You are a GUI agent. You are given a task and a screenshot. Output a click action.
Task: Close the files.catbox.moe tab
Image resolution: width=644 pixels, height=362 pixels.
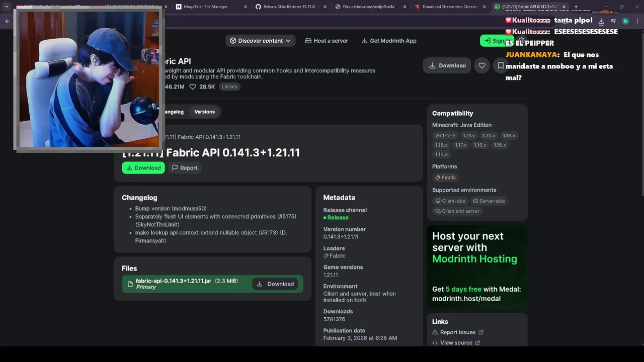405,7
